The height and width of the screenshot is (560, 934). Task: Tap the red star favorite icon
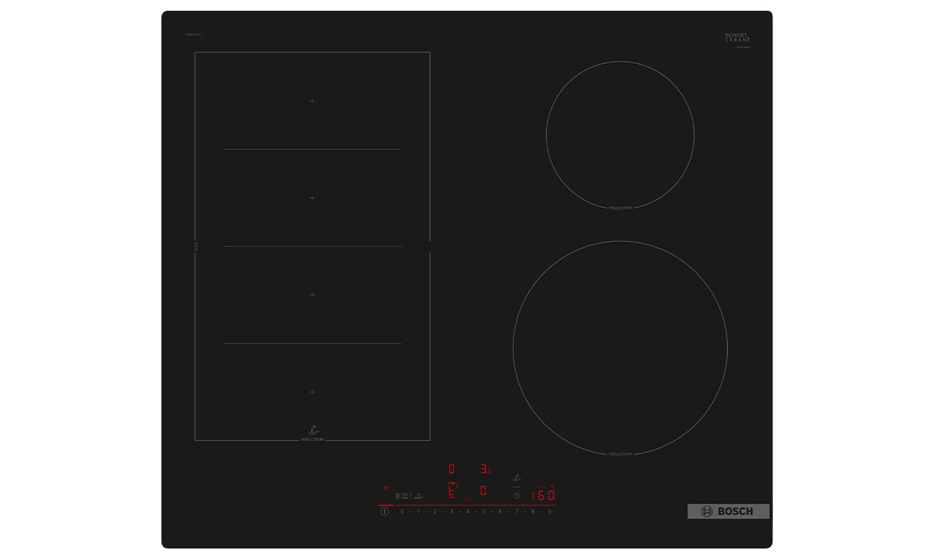coord(467,498)
